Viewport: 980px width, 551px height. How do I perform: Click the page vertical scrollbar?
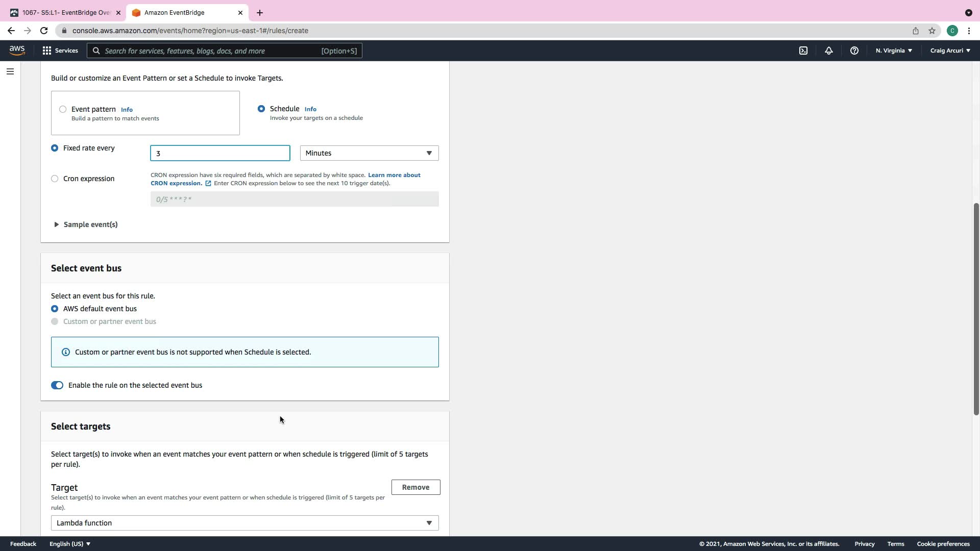976,309
